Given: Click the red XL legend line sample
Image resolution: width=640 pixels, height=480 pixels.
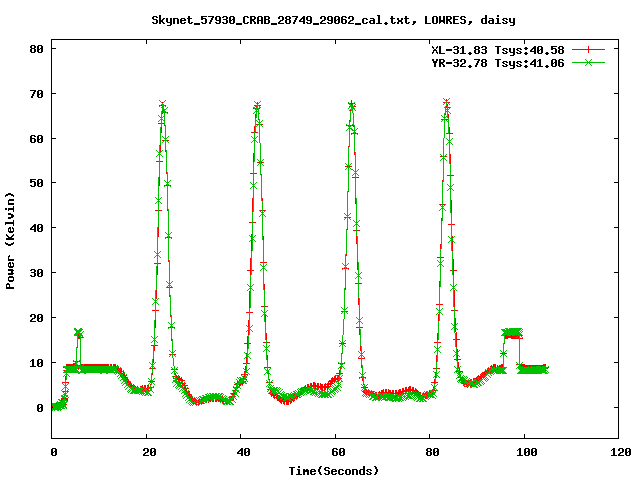Looking at the screenshot, I should 588,50.
